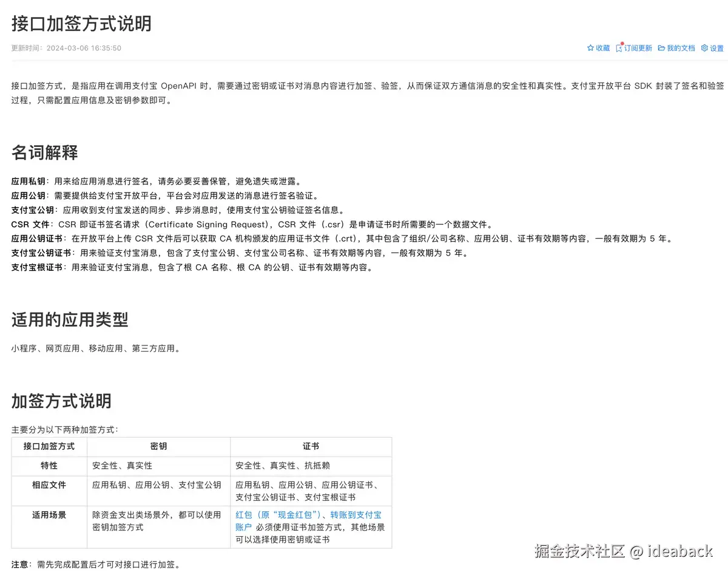Click the 名词解释 heading
Image resolution: width=728 pixels, height=575 pixels.
(44, 152)
